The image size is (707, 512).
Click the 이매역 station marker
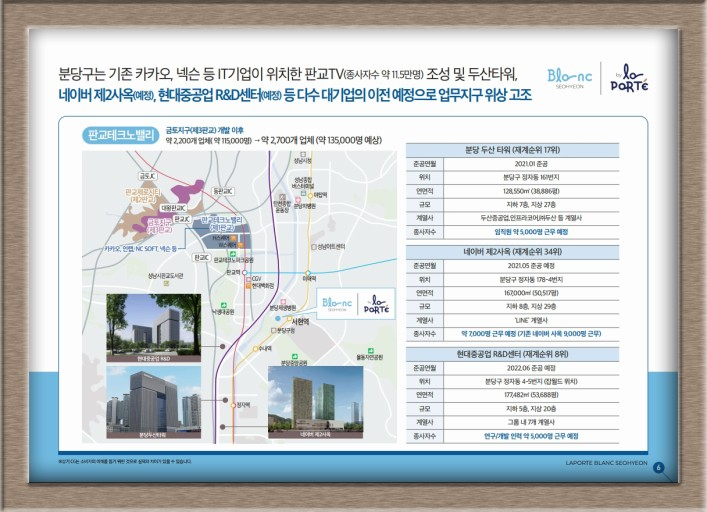(x=308, y=273)
